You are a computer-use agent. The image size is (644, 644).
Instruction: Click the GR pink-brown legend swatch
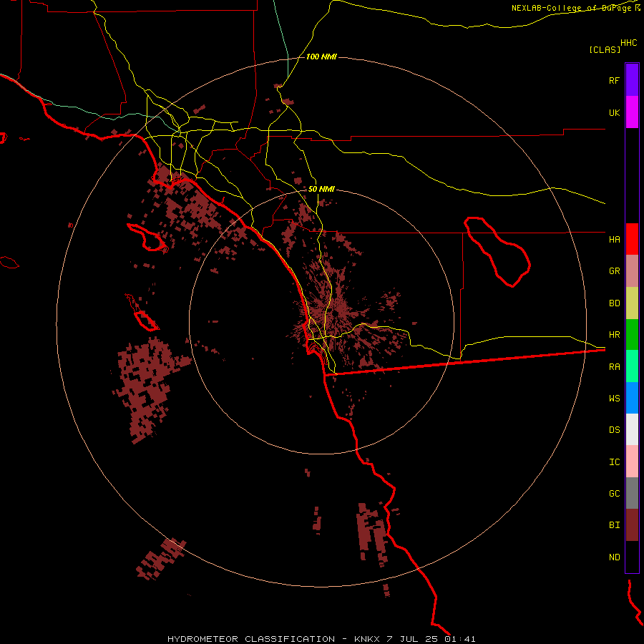click(x=632, y=271)
